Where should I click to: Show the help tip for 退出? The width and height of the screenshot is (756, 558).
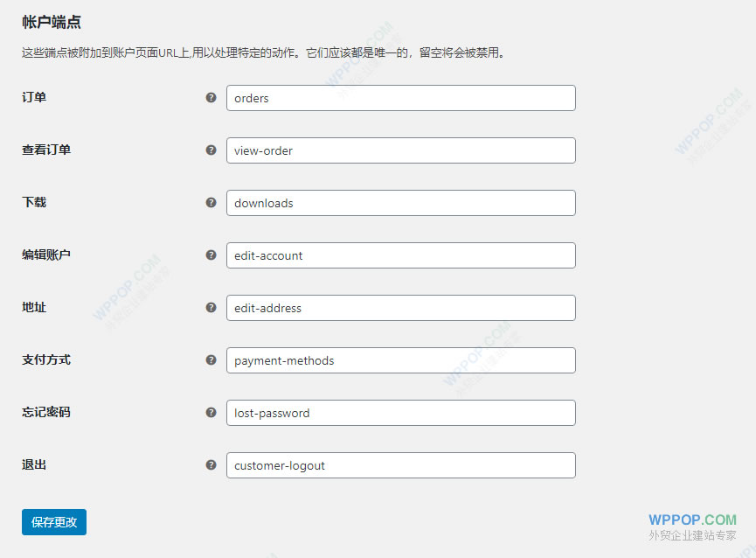coord(211,465)
